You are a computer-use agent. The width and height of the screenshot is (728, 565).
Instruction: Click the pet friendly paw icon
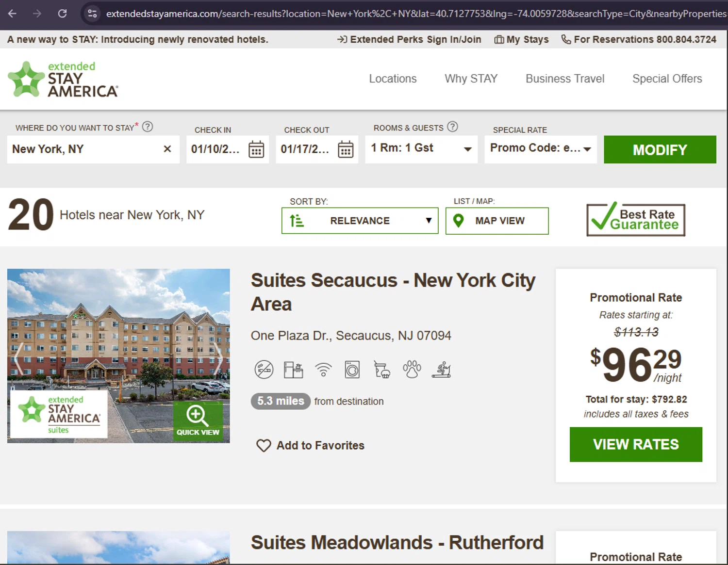click(412, 370)
